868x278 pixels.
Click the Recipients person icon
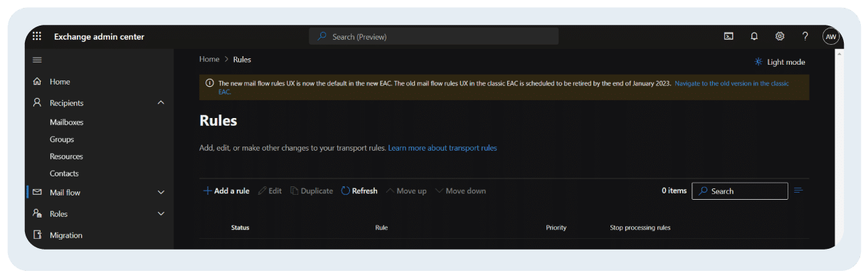[37, 103]
